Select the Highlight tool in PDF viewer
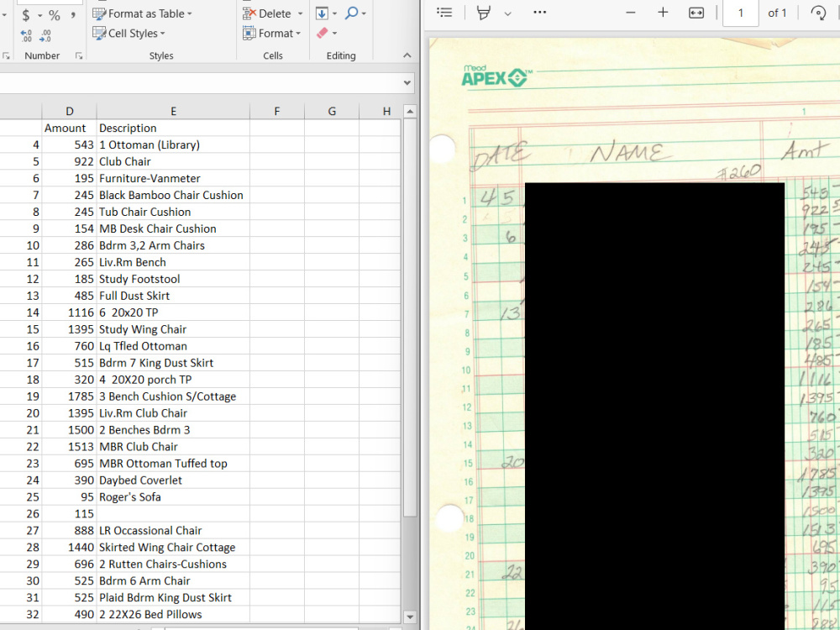Viewport: 840px width, 630px height. (483, 13)
